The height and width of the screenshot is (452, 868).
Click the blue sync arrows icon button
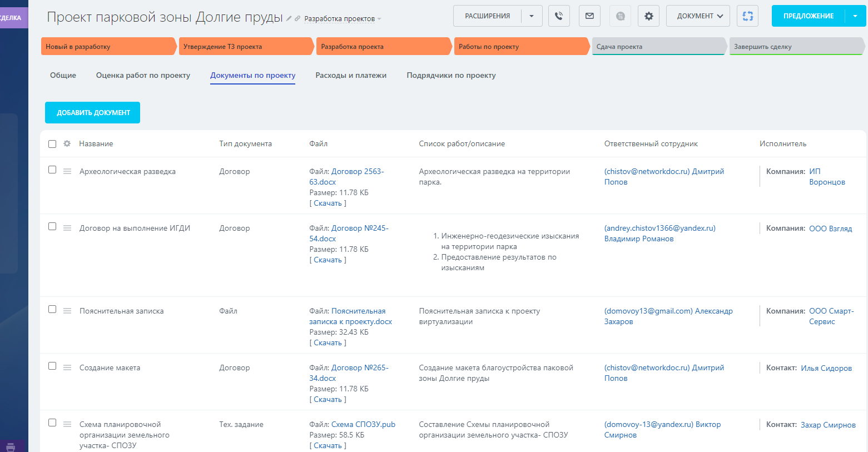tap(747, 16)
